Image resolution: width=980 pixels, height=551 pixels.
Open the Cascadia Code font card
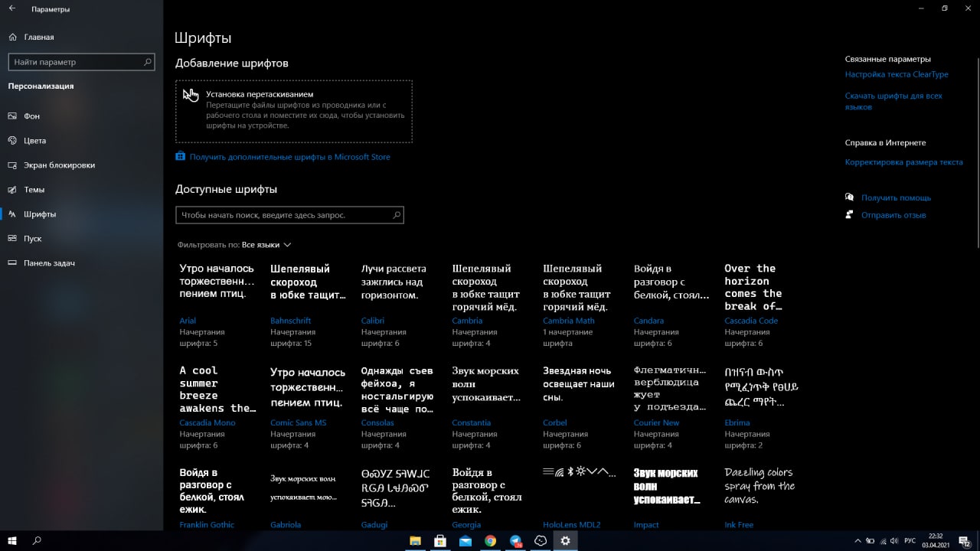[x=762, y=305]
